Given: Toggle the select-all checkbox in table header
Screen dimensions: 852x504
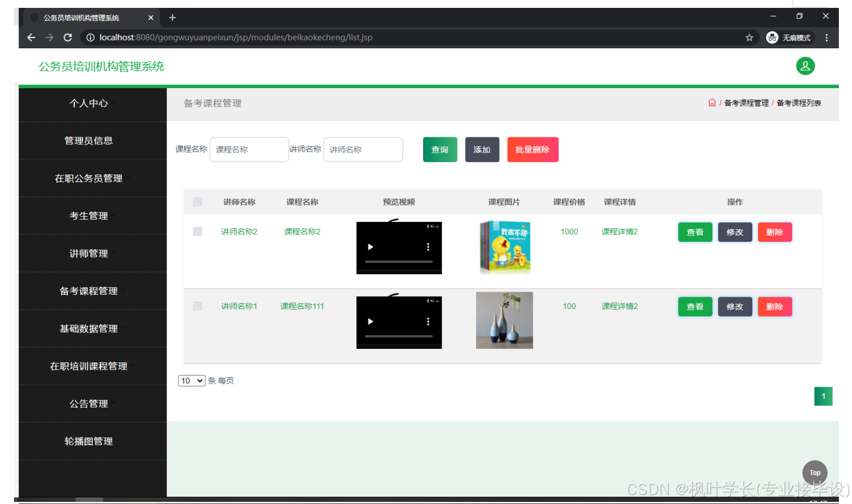Looking at the screenshot, I should [x=197, y=202].
